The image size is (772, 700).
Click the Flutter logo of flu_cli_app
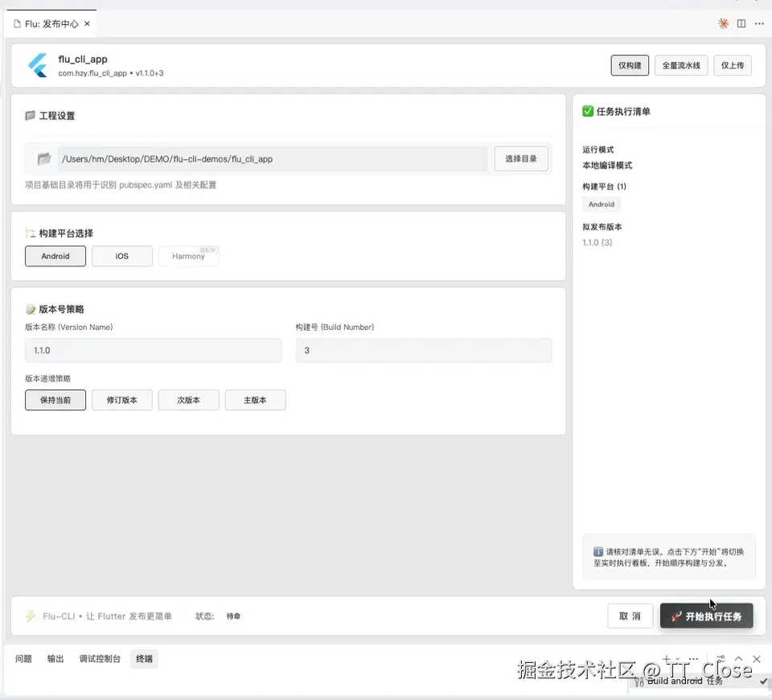tap(38, 65)
